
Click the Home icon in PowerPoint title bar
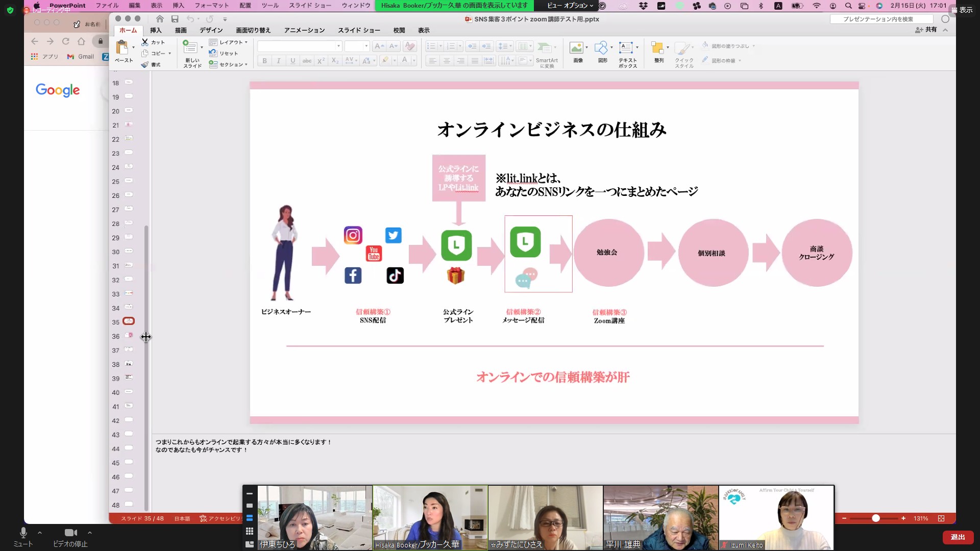160,19
